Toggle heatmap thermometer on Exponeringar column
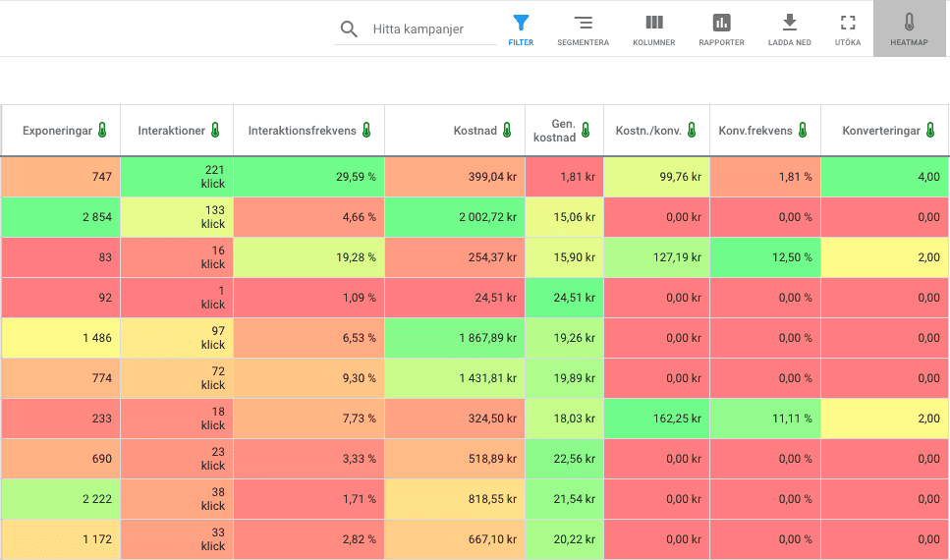The height and width of the screenshot is (560, 950). tap(102, 131)
